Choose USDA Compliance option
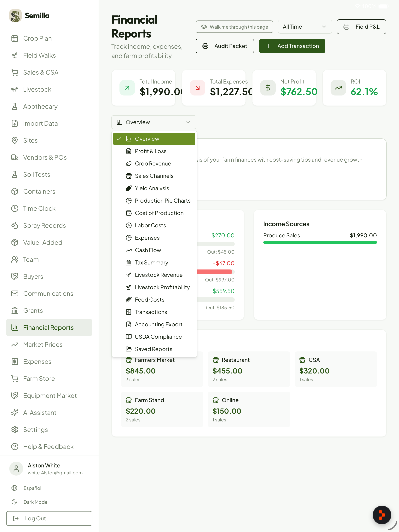 [x=154, y=337]
